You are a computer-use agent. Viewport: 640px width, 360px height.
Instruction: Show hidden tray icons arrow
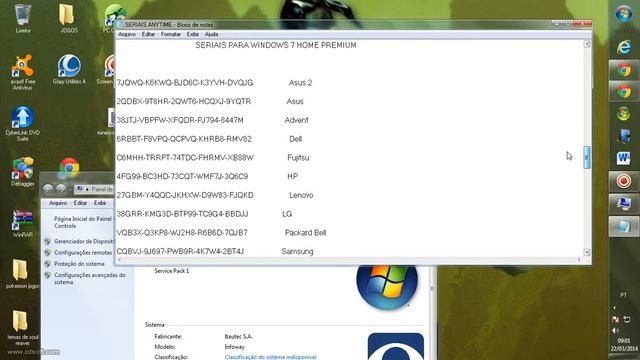(x=614, y=308)
